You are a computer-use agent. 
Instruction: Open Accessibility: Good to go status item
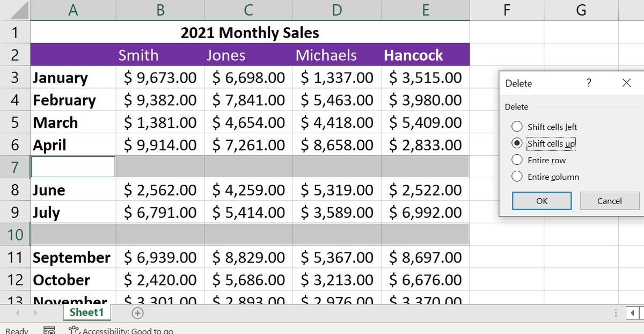123,331
